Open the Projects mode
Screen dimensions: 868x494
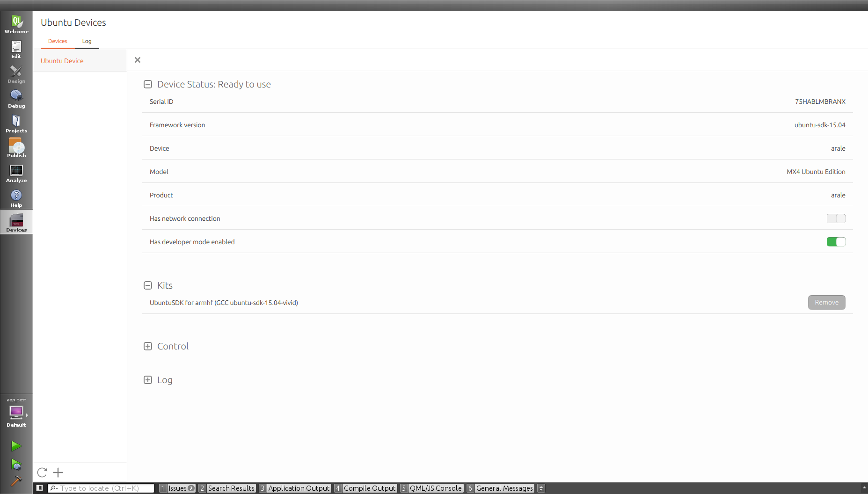16,123
